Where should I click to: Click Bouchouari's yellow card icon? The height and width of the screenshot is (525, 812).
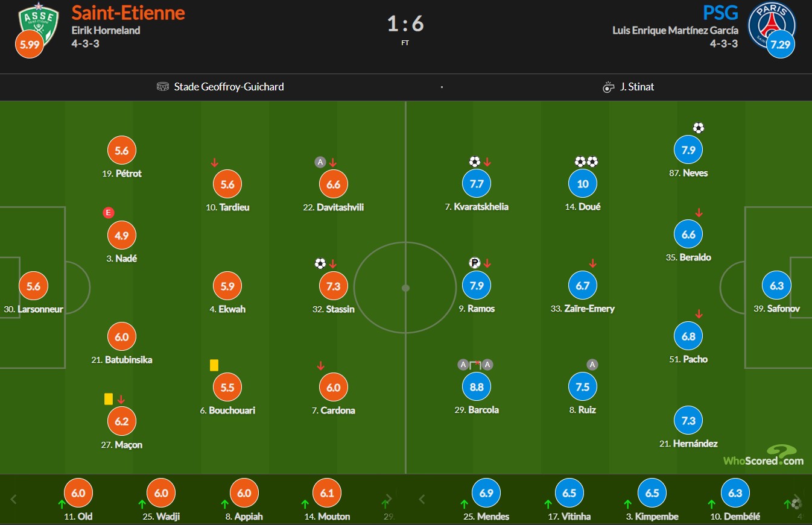(214, 365)
